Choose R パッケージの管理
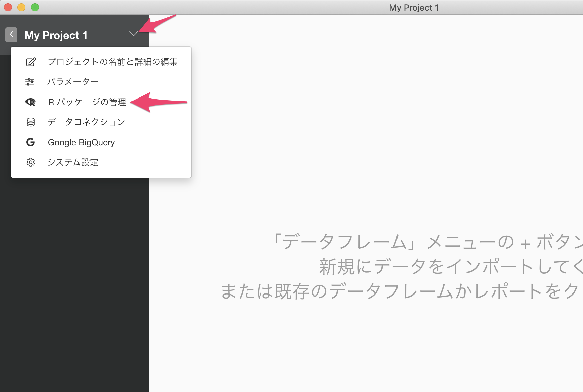Screen dimensions: 583x392 (x=101, y=102)
